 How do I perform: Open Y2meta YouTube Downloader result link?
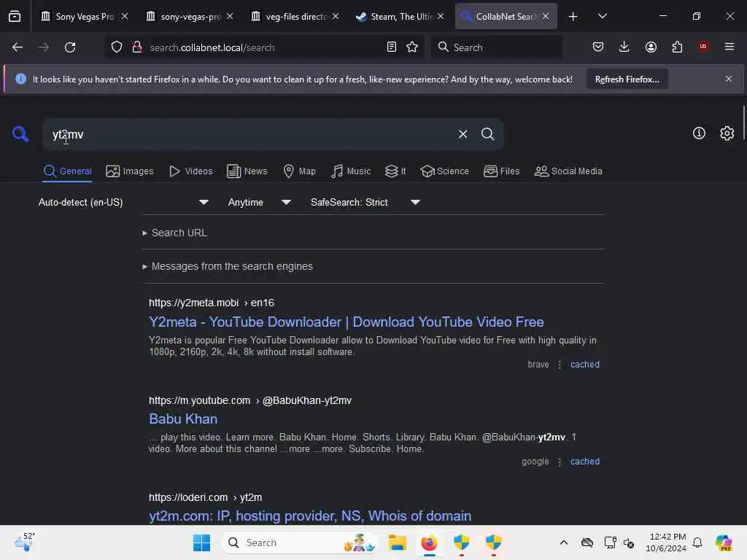click(x=347, y=322)
